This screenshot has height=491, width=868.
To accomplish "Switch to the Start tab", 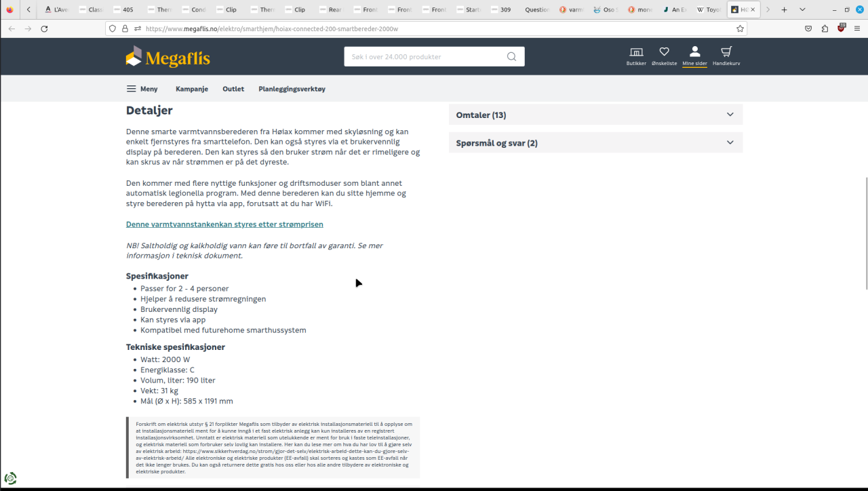I will (467, 9).
